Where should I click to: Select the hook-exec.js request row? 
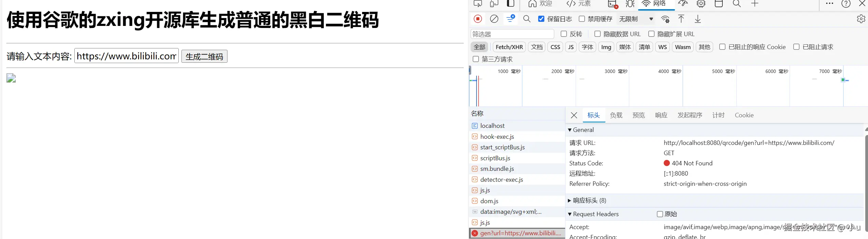pyautogui.click(x=517, y=137)
